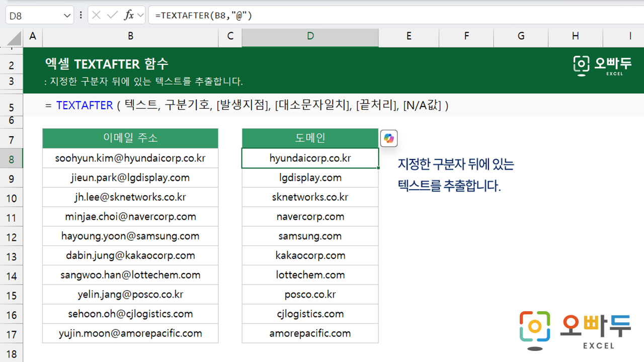
Task: Click the large 오빠두 Excel logo at bottom right
Action: (575, 330)
